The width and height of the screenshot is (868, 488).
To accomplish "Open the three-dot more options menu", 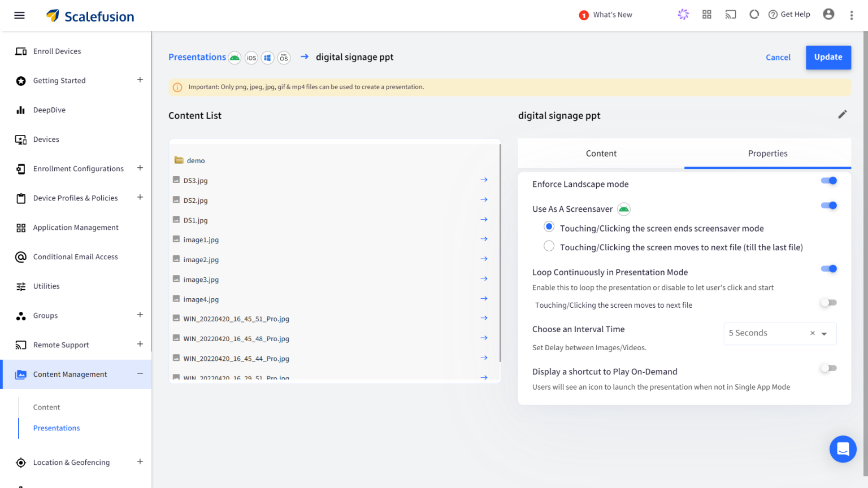I will point(852,15).
